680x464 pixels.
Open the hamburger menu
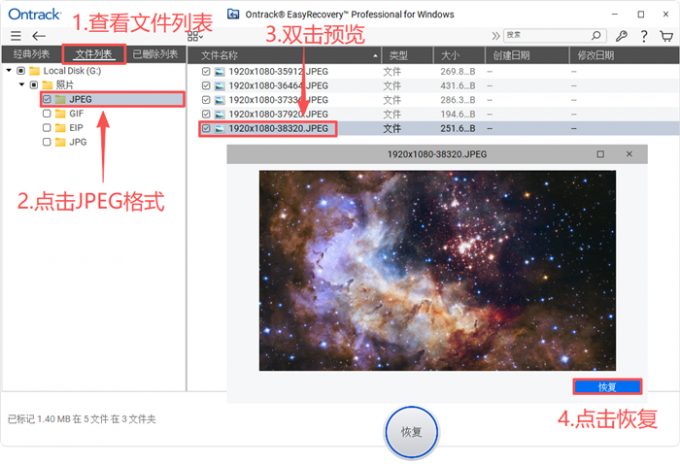16,36
